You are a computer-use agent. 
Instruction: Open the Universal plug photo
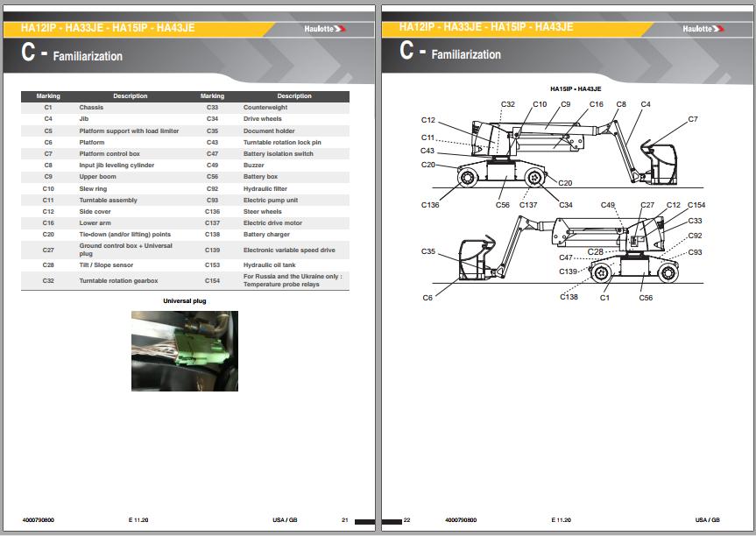point(185,350)
